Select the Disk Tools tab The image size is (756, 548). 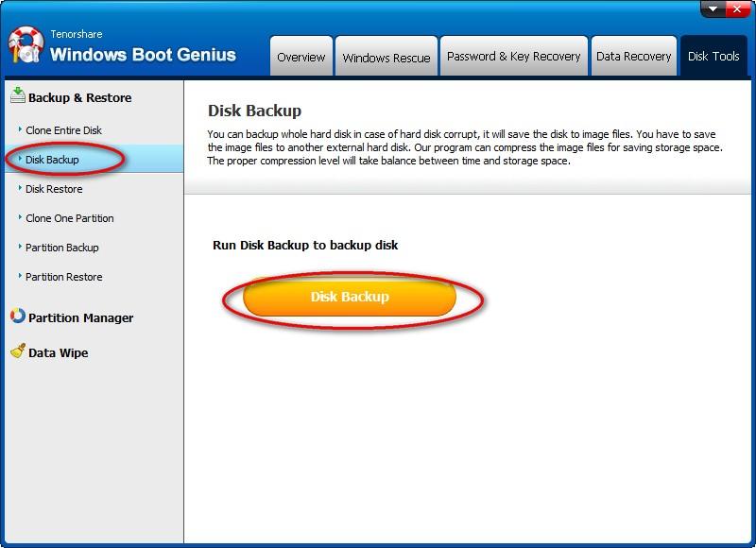click(x=713, y=56)
